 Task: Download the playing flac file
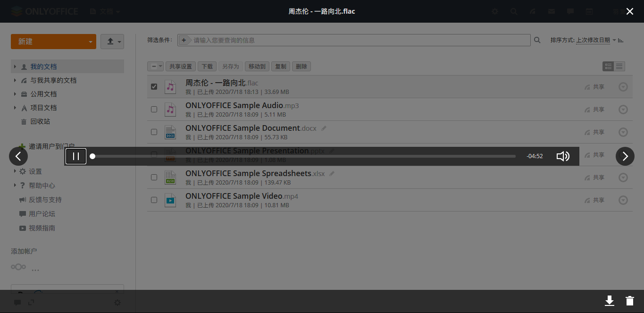(x=610, y=301)
